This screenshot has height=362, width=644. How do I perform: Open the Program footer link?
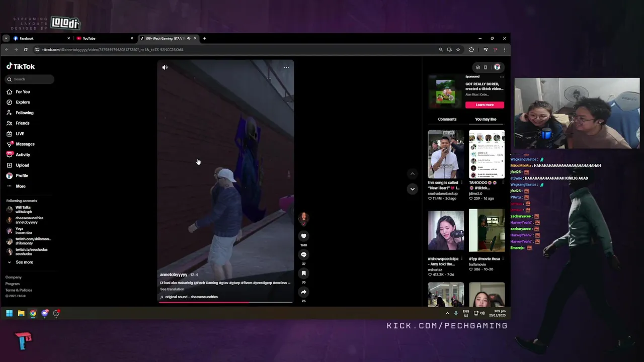(x=13, y=284)
